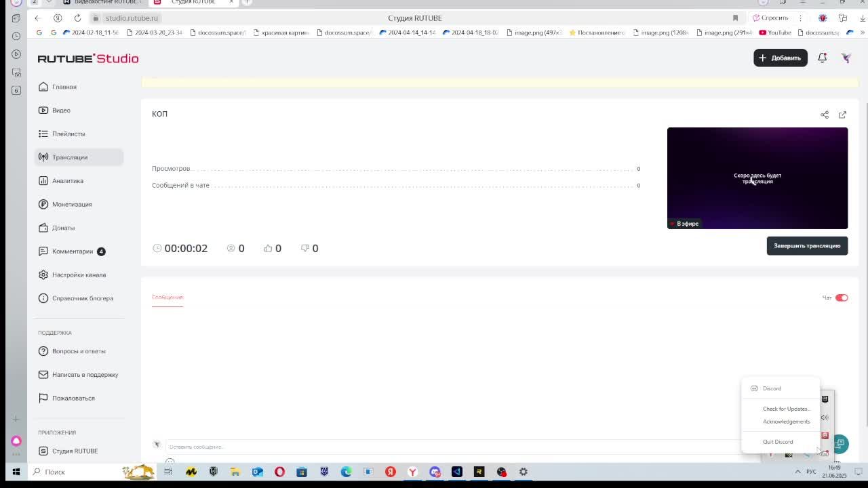Open stream in new window icon
This screenshot has width=868, height=488.
coord(842,115)
